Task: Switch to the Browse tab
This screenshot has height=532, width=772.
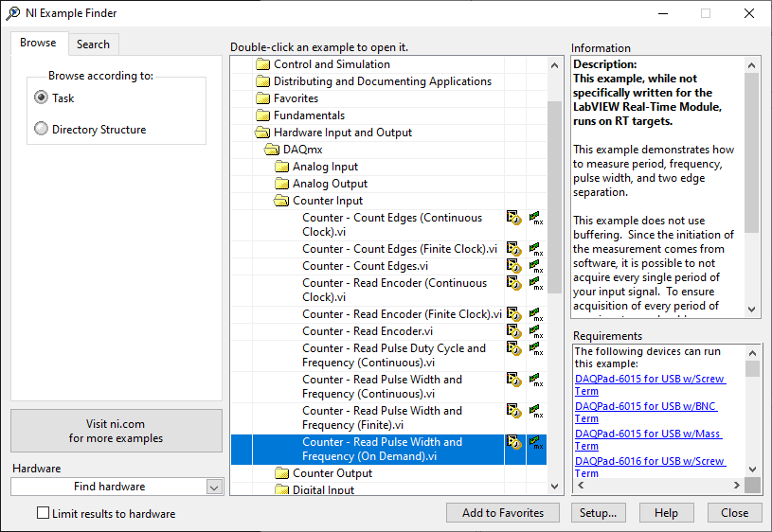Action: [x=38, y=43]
